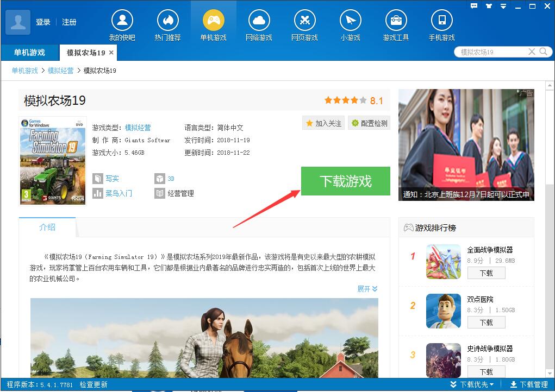Click the green 下载游戏 button

pyautogui.click(x=345, y=181)
